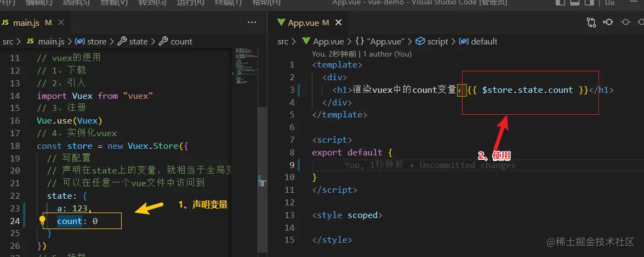Open the 转到(G) menu

[152, 2]
